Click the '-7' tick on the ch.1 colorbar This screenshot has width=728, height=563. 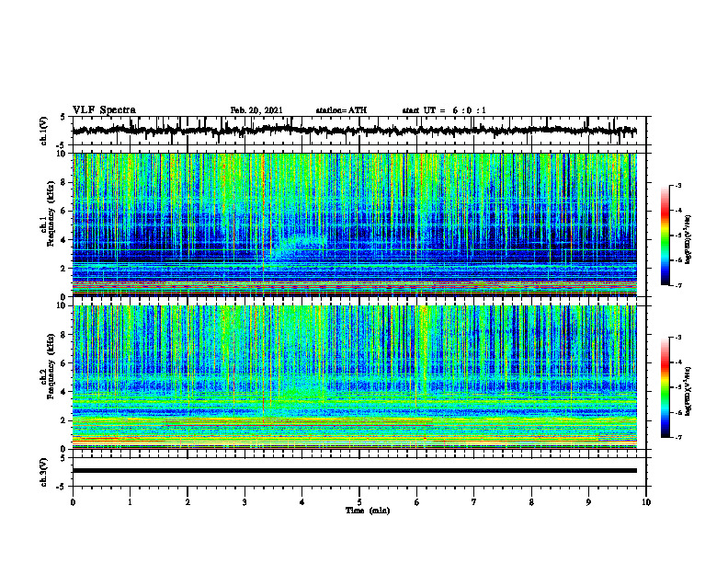click(x=678, y=285)
